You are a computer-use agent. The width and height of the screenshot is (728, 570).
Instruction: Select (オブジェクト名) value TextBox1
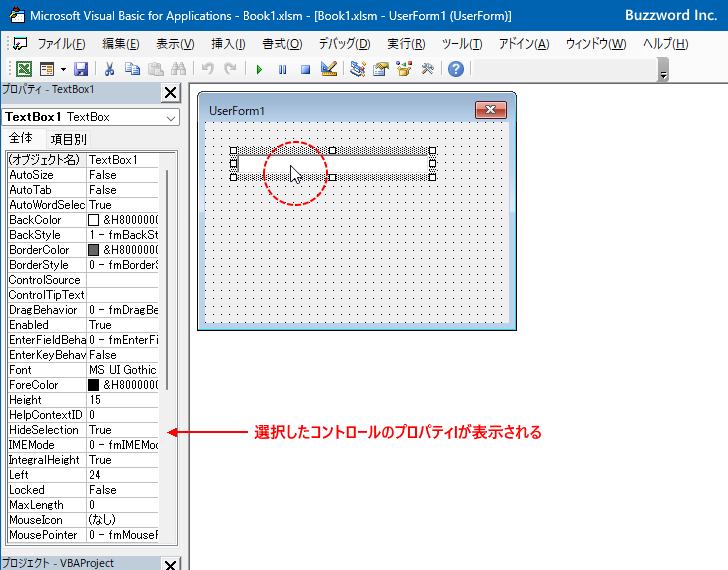(123, 160)
